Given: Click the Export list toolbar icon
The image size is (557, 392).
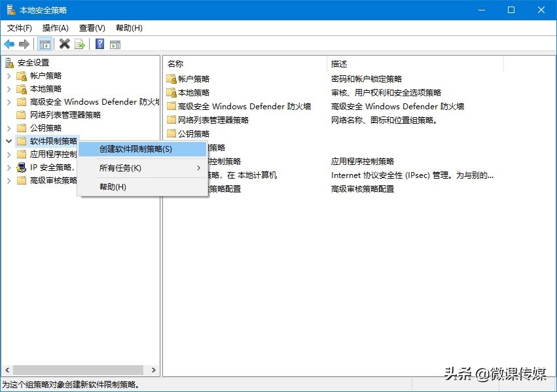Looking at the screenshot, I should [x=80, y=45].
